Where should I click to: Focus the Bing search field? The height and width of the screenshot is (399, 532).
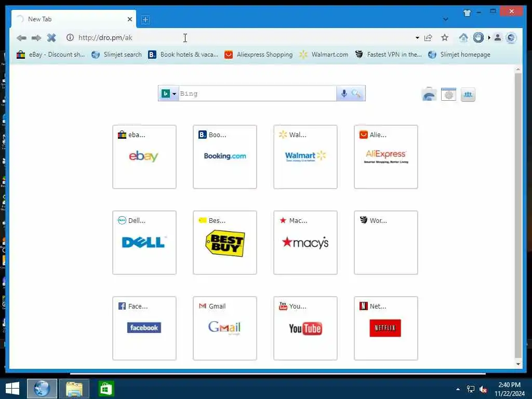(x=257, y=94)
